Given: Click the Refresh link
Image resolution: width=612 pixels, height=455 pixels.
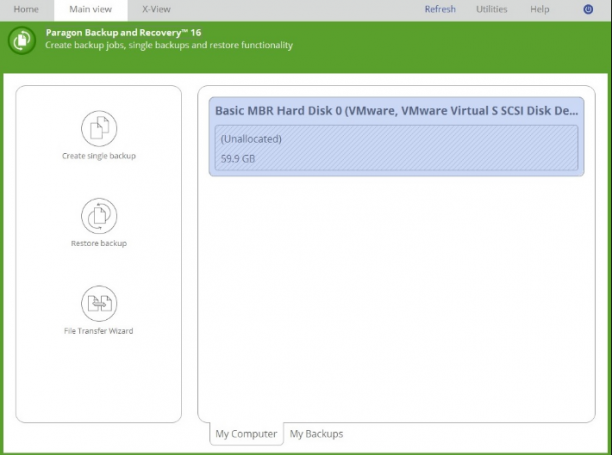Looking at the screenshot, I should 440,9.
